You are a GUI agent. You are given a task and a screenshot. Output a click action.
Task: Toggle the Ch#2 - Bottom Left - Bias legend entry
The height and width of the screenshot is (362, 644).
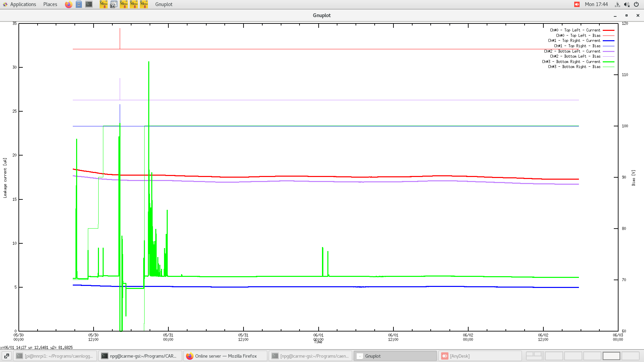[575, 56]
